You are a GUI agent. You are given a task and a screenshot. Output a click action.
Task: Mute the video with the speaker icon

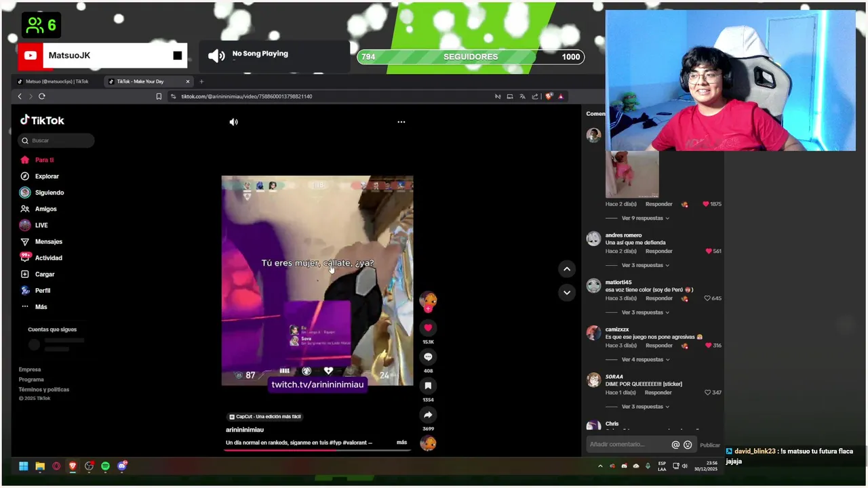click(233, 122)
